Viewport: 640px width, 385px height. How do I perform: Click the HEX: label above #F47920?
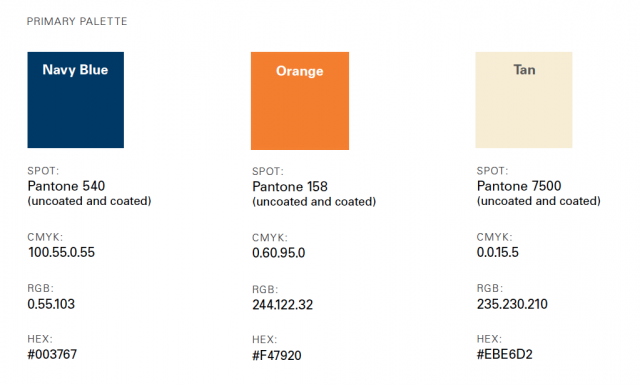click(x=264, y=340)
